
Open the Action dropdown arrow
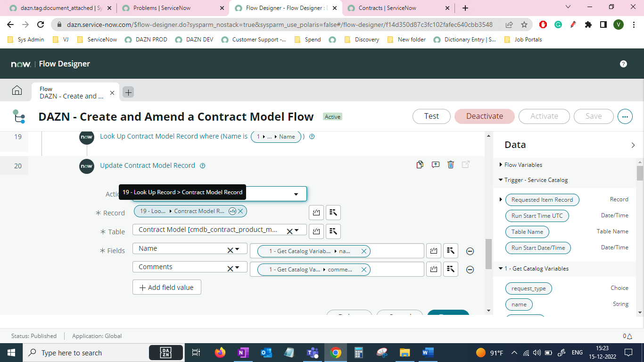296,194
